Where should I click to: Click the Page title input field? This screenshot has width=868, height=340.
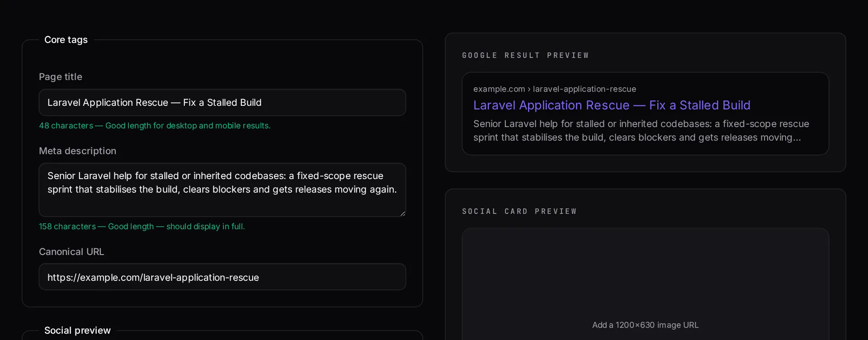tap(222, 103)
